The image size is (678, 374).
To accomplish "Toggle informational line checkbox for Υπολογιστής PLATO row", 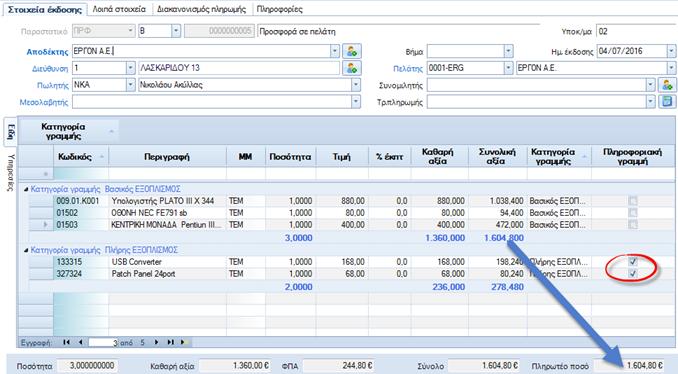I will click(x=633, y=201).
